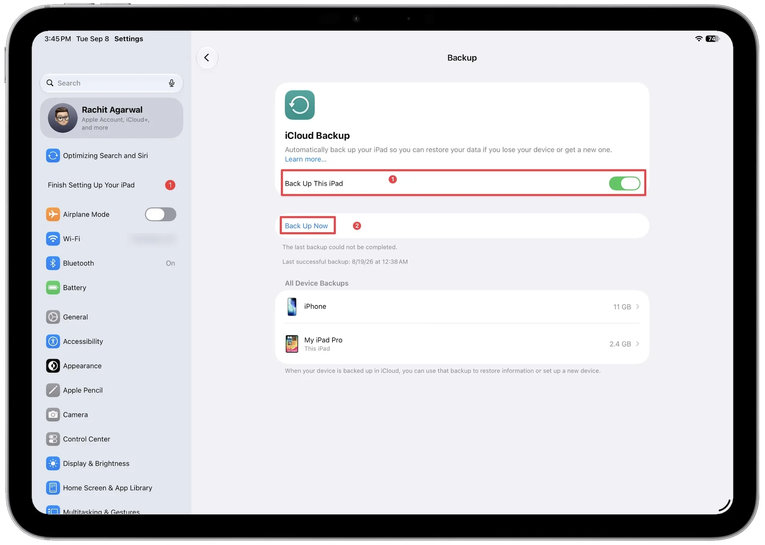765x545 pixels.
Task: Go back with the chevron button
Action: (207, 58)
